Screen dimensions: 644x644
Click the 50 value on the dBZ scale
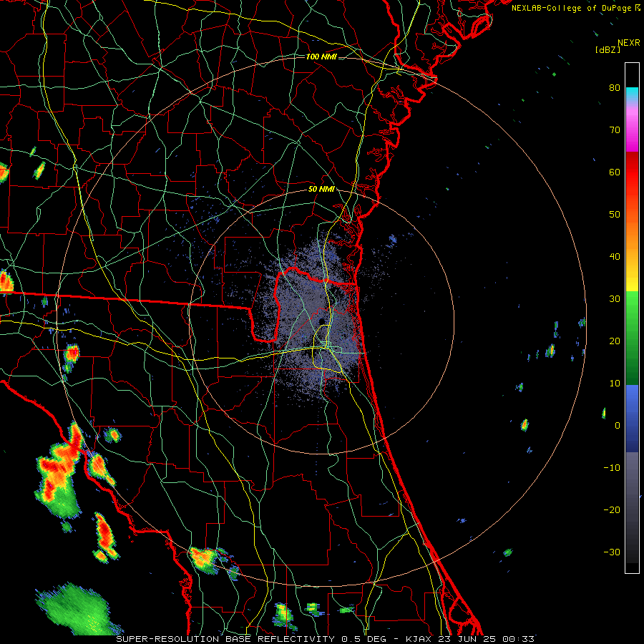tap(615, 215)
